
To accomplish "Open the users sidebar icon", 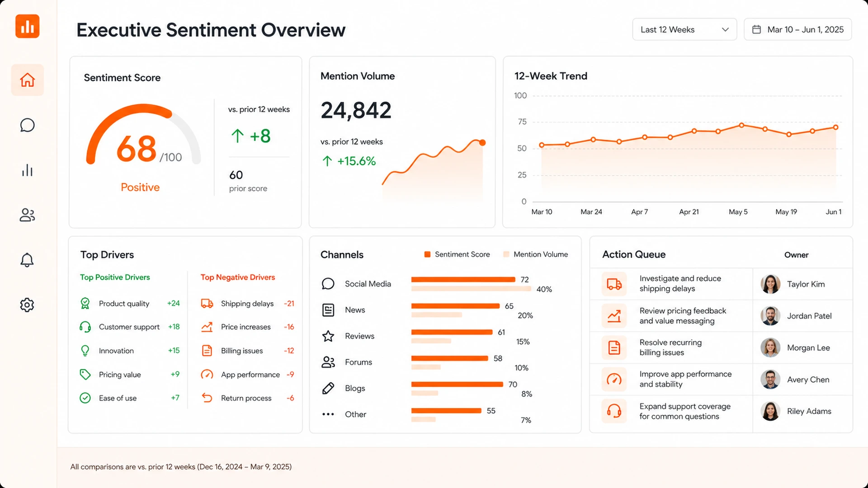I will [x=27, y=215].
